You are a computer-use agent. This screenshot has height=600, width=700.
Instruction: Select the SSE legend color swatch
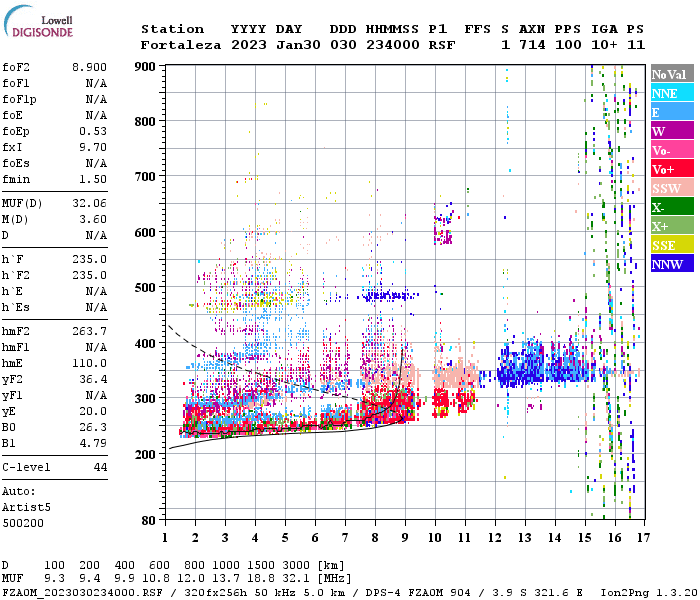click(672, 245)
